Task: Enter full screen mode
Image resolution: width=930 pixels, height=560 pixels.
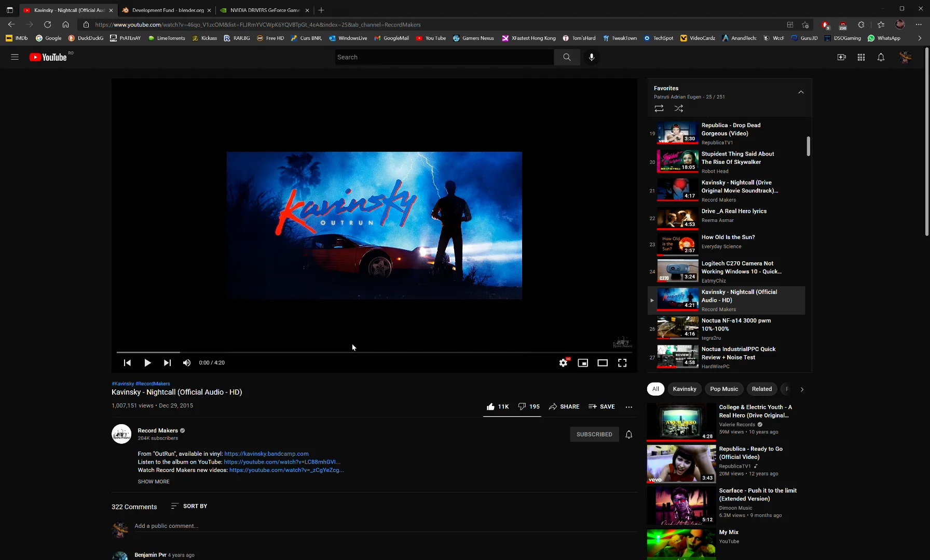Action: (622, 362)
